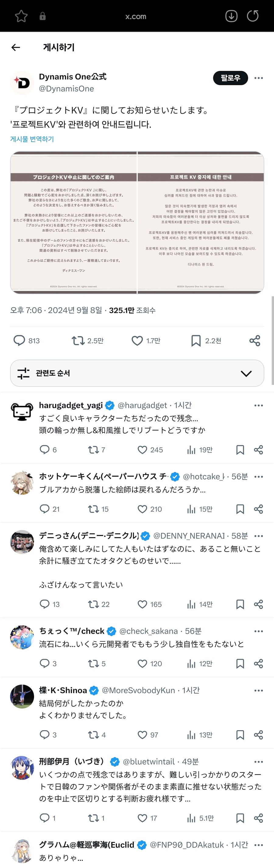
Task: Open @DynamisOne's profile from the username
Action: pyautogui.click(x=67, y=89)
